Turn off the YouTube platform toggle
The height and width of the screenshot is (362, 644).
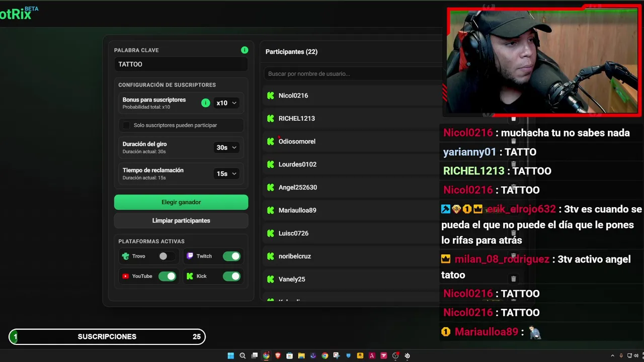(x=168, y=276)
